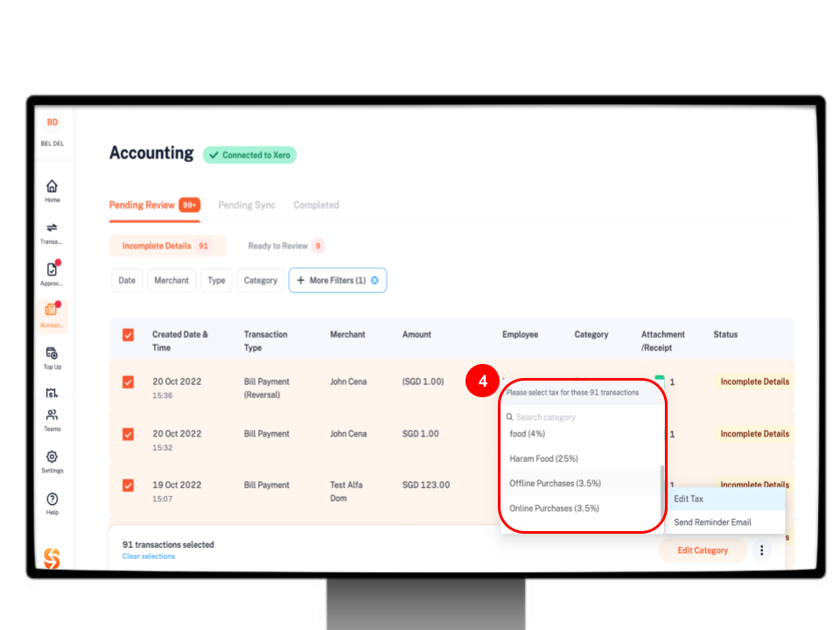Click the Search category input field
The width and height of the screenshot is (840, 630).
pyautogui.click(x=581, y=416)
